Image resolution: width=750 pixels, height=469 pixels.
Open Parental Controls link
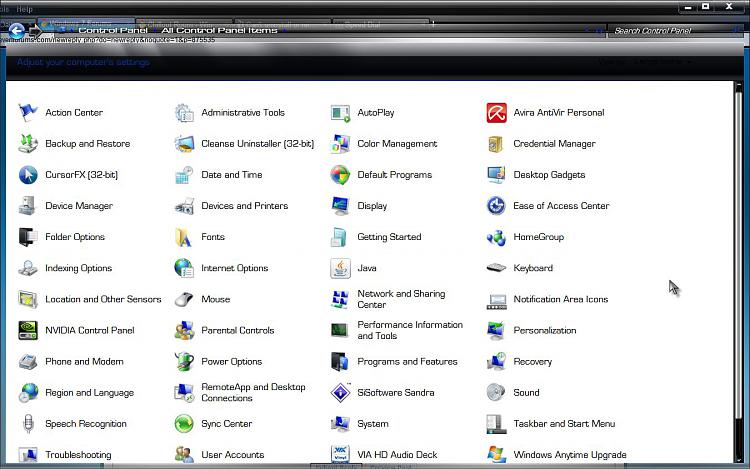(237, 330)
